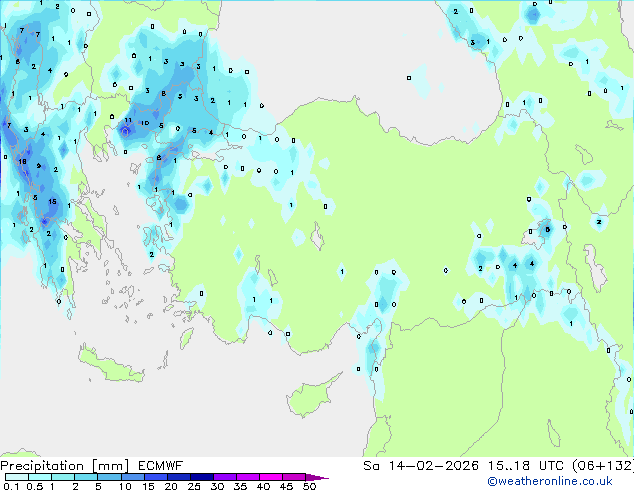Click the map value '10' beside the 11
The image size is (634, 490).
point(145,123)
